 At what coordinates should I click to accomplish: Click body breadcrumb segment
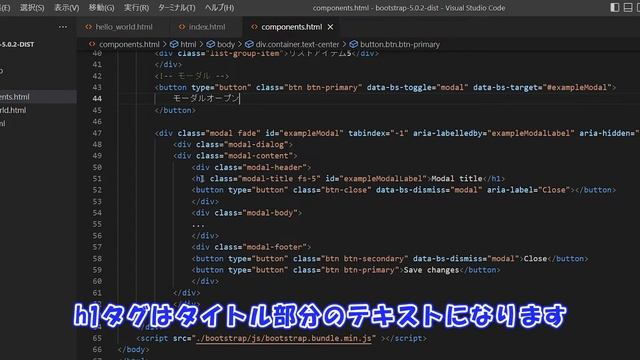coord(226,44)
